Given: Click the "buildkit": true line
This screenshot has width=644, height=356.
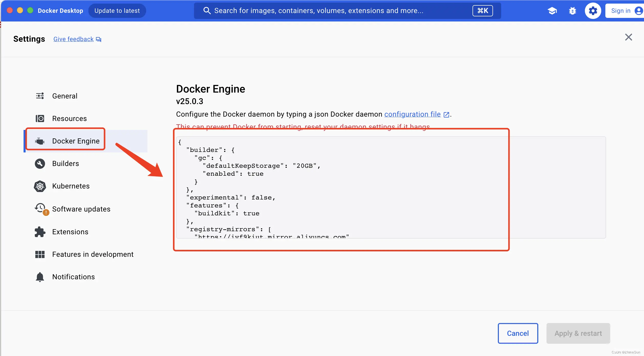Looking at the screenshot, I should (x=227, y=213).
